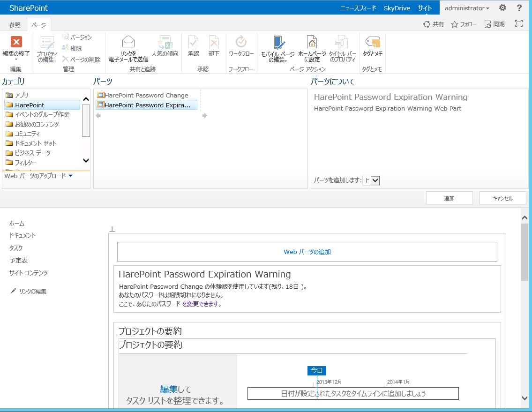
Task: Click Web パーツの追加 link
Action: [x=307, y=252]
